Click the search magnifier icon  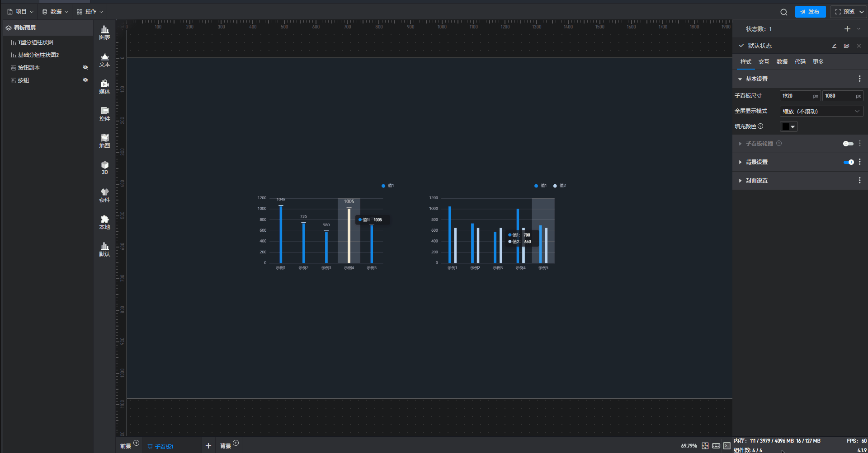(x=784, y=12)
